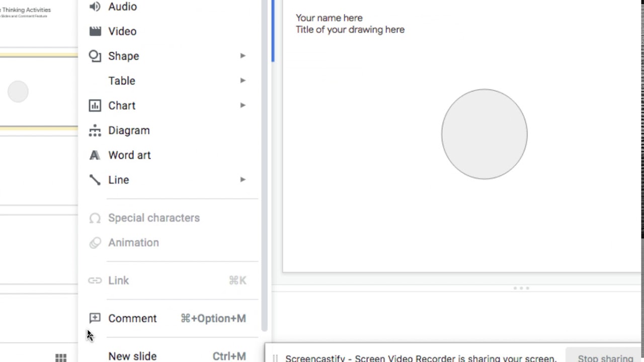Click the Word art letter icon
Image resolution: width=644 pixels, height=362 pixels.
(95, 155)
